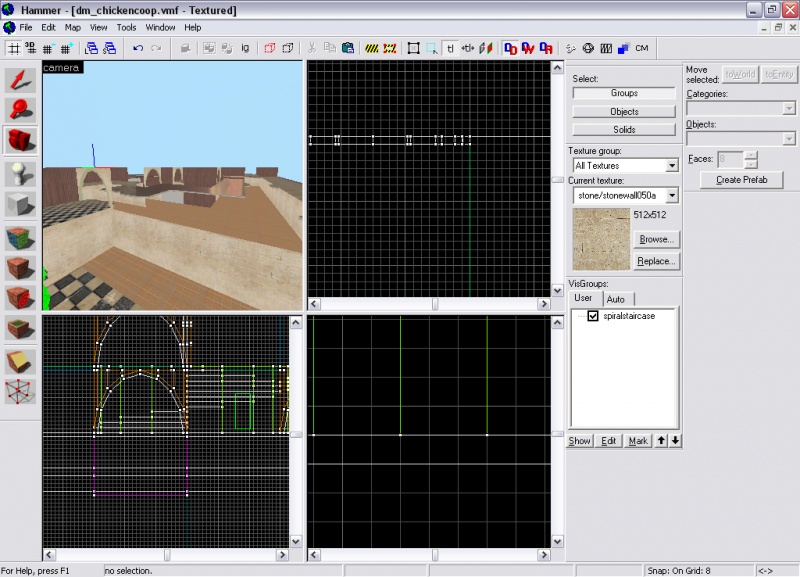
Task: Open the Edit menu
Action: (x=48, y=28)
